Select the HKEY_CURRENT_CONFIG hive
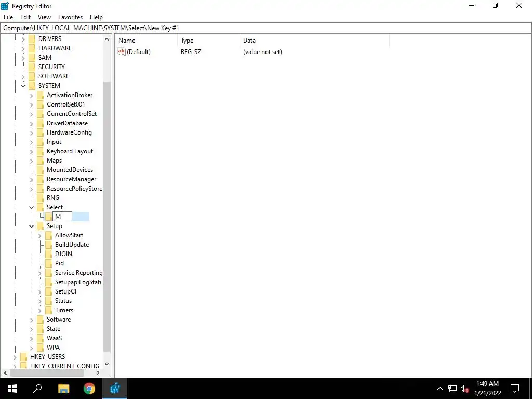The width and height of the screenshot is (532, 399). 64,366
